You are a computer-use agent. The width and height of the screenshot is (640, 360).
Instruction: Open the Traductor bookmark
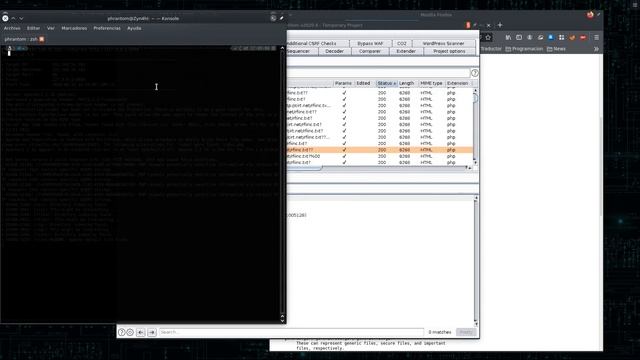point(491,49)
